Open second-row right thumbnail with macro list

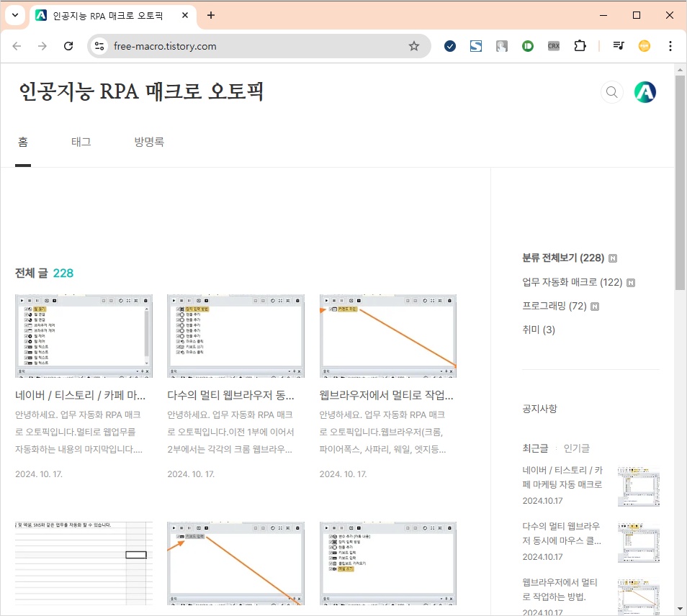pyautogui.click(x=387, y=563)
